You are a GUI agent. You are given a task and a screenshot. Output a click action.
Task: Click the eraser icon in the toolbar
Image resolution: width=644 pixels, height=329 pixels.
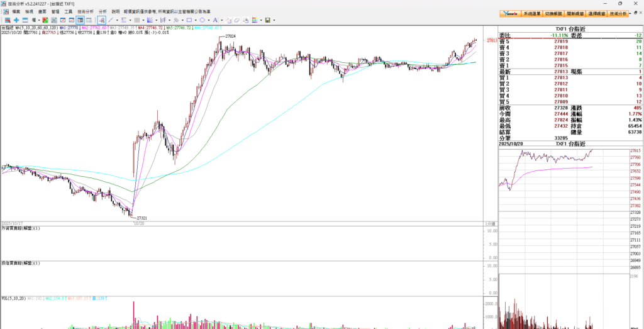click(236, 20)
